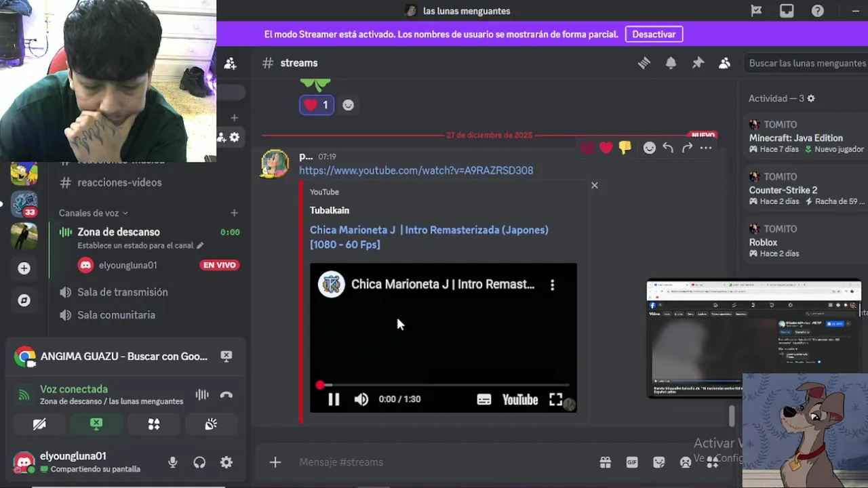Open the threads icon in channel header
Image resolution: width=868 pixels, height=488 pixels.
pos(644,63)
